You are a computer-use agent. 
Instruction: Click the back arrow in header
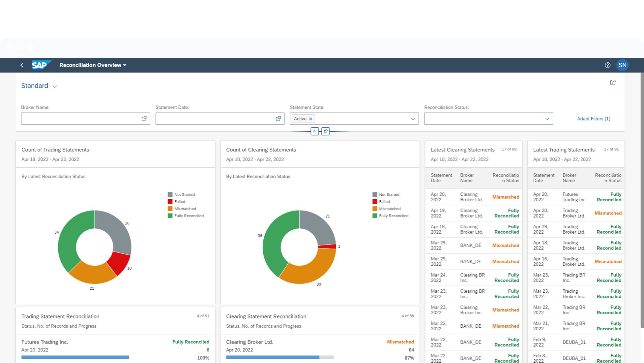(x=22, y=65)
